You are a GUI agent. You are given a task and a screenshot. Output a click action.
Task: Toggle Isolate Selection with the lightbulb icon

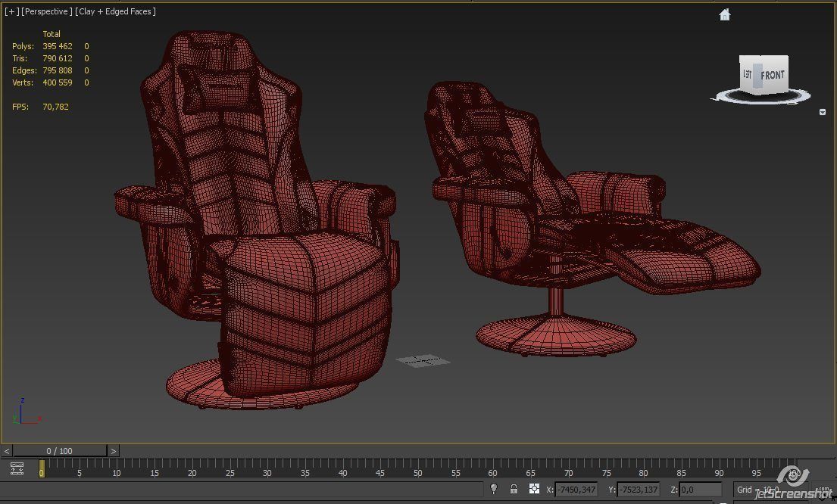point(494,489)
